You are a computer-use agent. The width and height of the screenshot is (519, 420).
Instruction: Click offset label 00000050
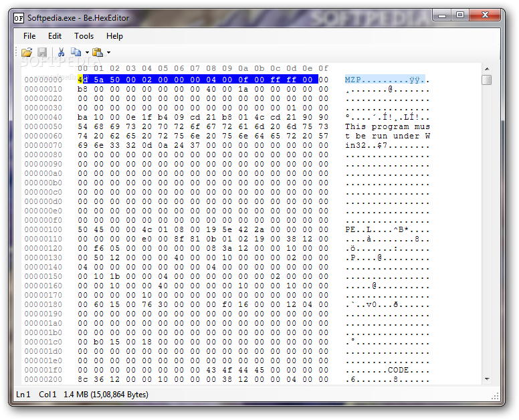pos(43,126)
